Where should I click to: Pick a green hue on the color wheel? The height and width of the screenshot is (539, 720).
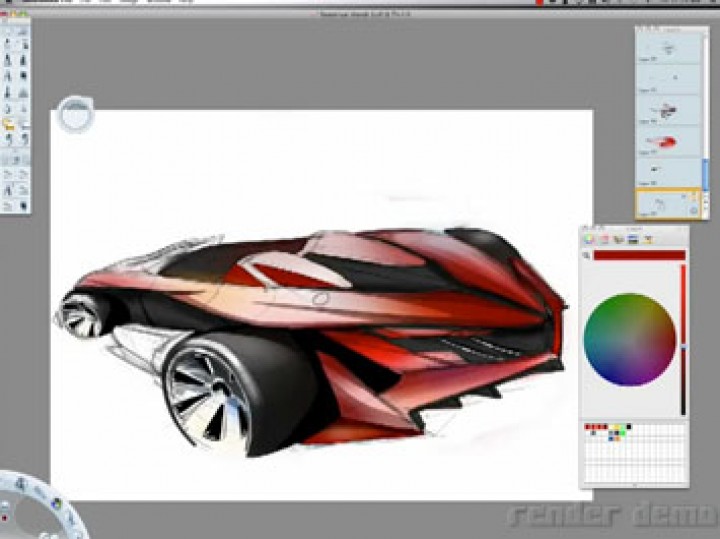pyautogui.click(x=613, y=310)
